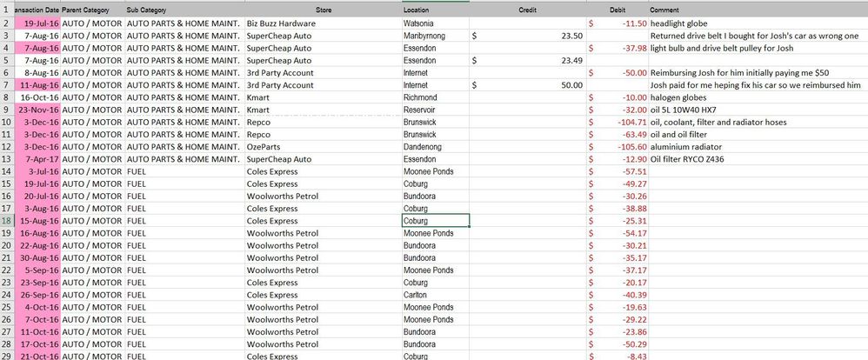Select the pink 23-Nov-16 date cell

(37, 110)
